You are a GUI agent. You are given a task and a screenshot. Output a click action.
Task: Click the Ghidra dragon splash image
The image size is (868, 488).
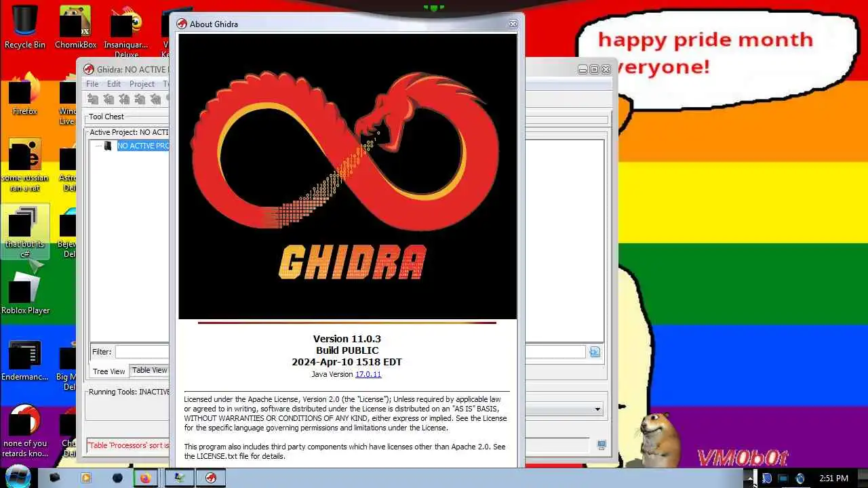tap(347, 176)
